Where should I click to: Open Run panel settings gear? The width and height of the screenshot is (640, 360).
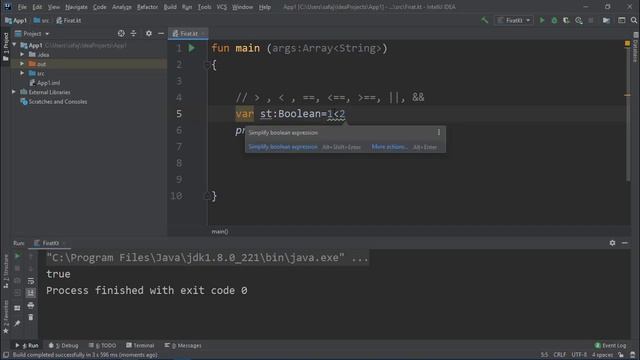612,243
